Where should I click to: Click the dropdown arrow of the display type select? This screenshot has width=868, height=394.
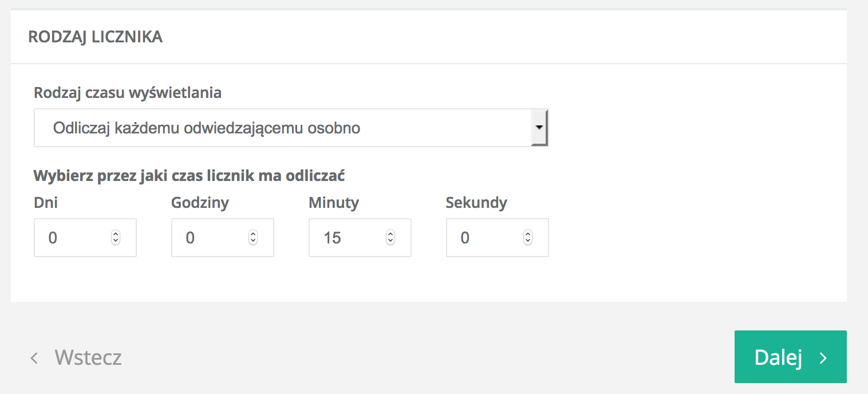tap(539, 127)
